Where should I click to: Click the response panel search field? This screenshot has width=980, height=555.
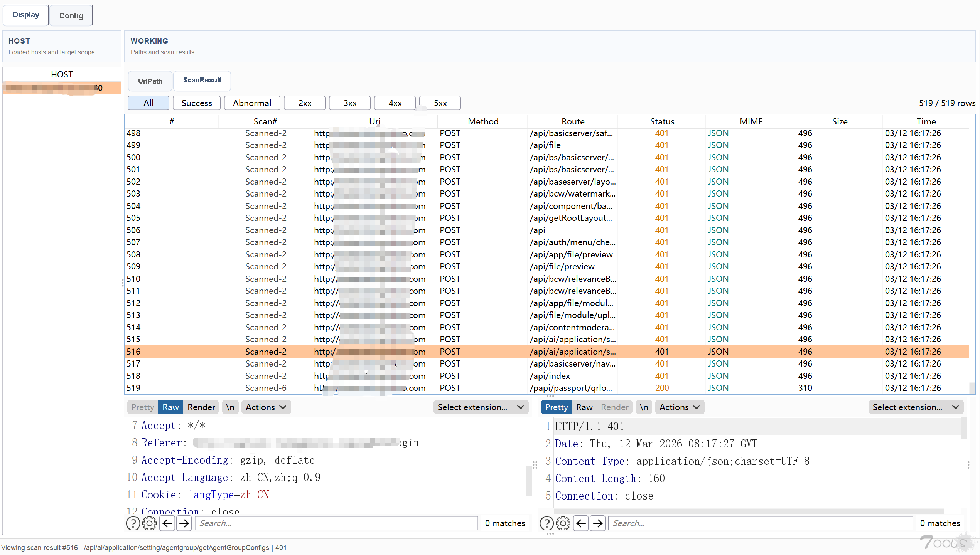pos(760,523)
